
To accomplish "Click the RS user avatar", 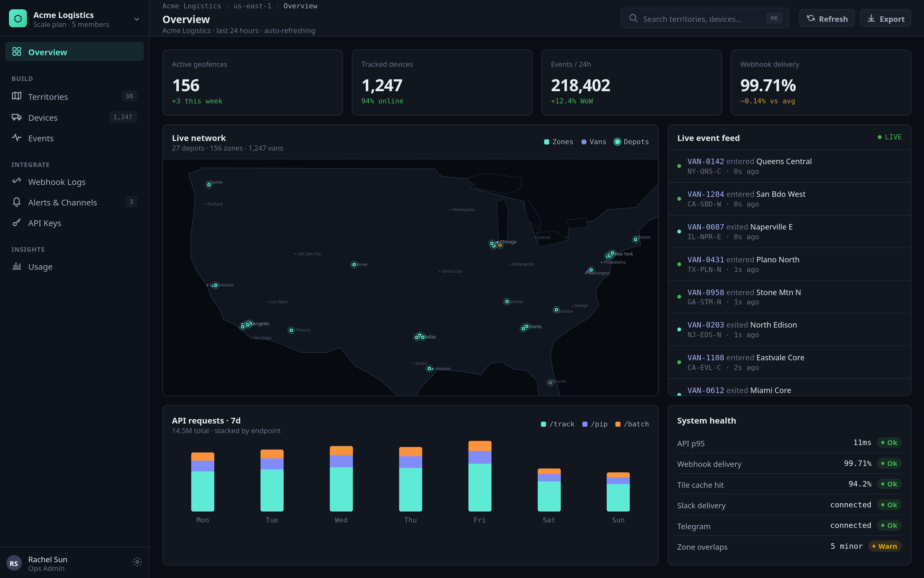I will 14,563.
